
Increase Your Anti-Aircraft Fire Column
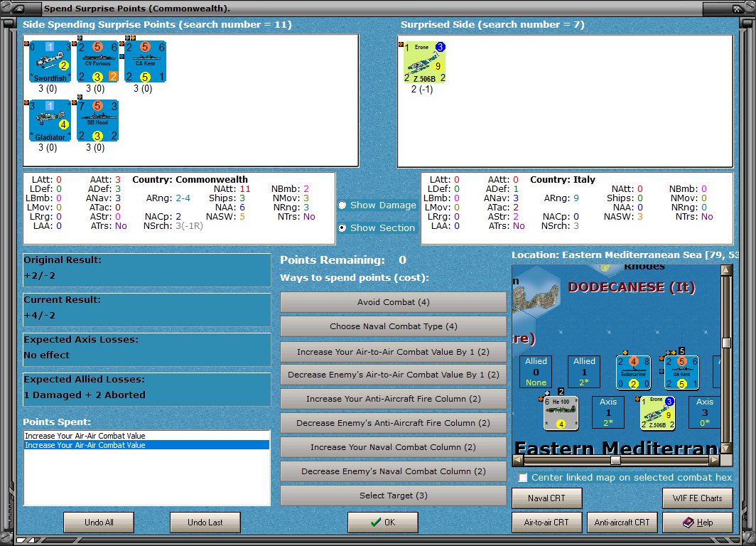pyautogui.click(x=394, y=398)
